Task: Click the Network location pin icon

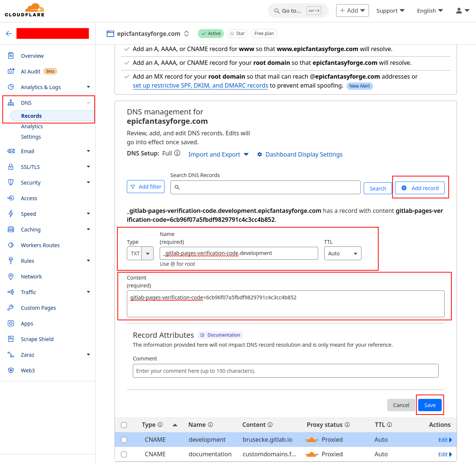Action: click(11, 276)
